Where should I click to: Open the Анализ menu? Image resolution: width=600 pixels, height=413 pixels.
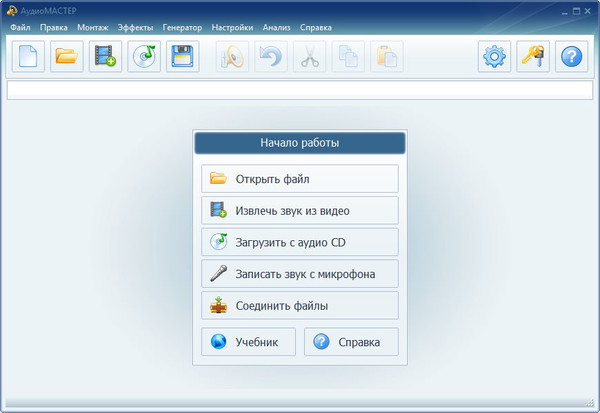tap(276, 28)
